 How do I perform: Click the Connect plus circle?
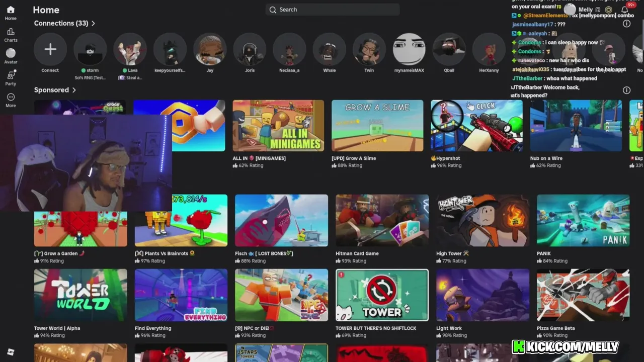(x=50, y=49)
